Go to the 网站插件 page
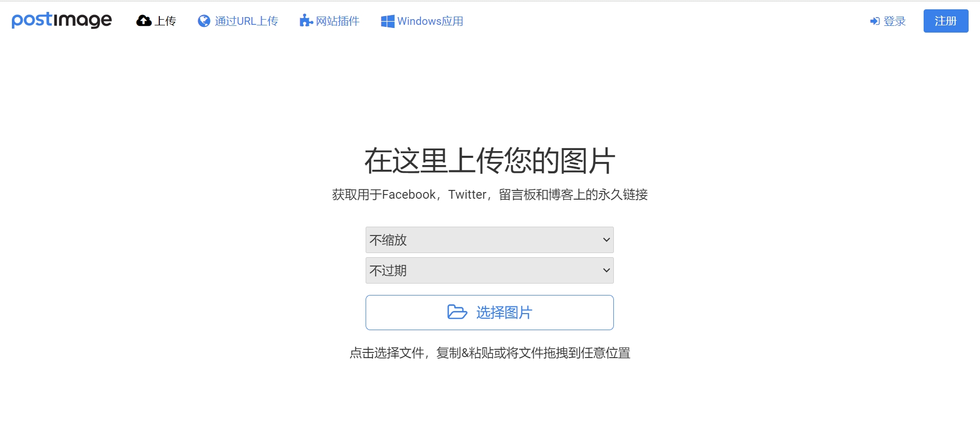 329,21
